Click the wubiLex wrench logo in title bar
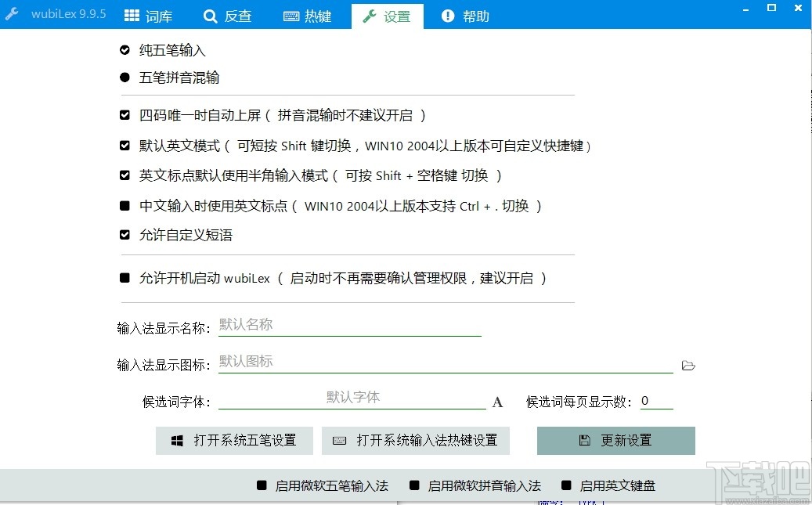The image size is (812, 505). click(x=11, y=13)
